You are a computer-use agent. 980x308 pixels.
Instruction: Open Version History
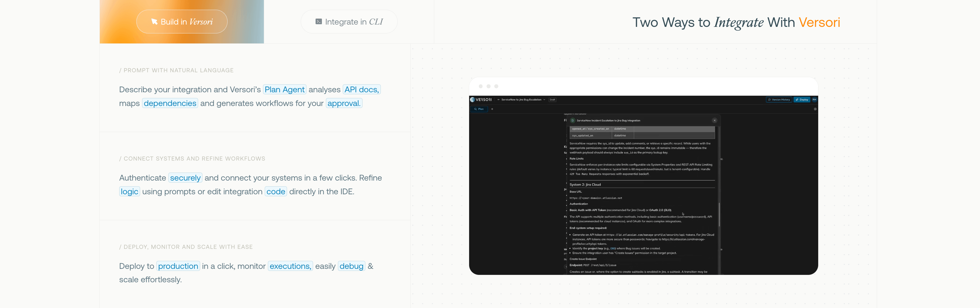pos(779,100)
